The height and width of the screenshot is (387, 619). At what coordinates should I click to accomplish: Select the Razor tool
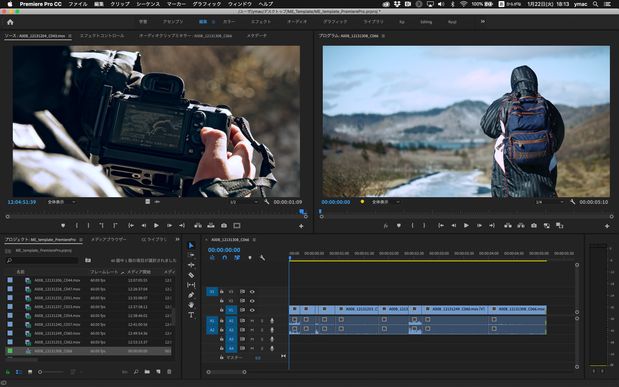point(191,275)
